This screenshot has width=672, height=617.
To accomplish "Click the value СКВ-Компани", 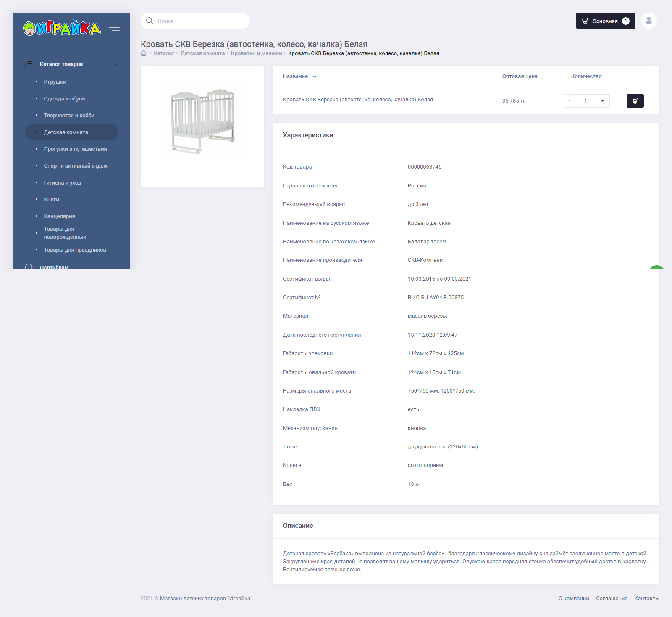I will point(425,260).
